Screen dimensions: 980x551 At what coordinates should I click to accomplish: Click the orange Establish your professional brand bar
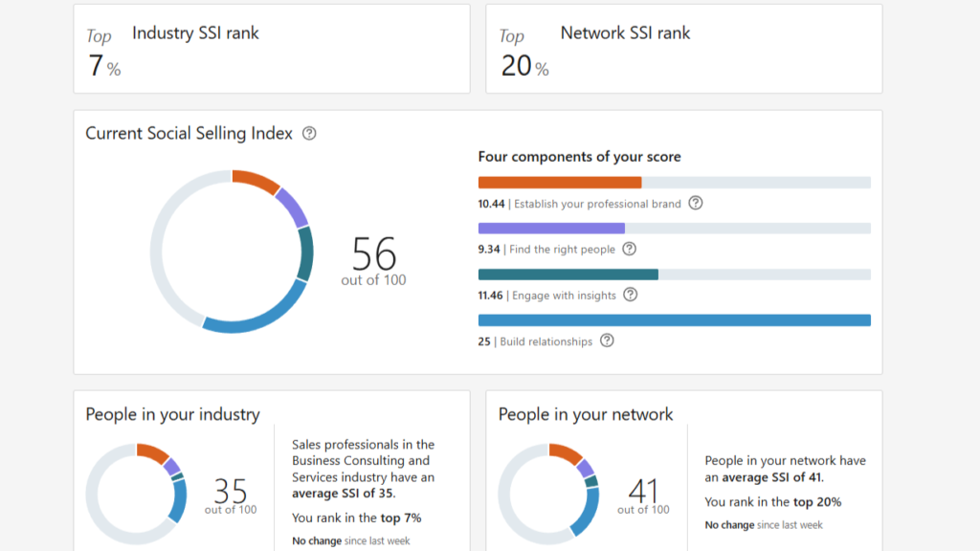click(560, 183)
